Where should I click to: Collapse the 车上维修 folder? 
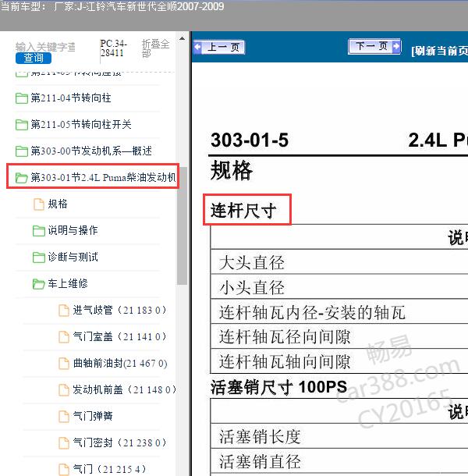click(x=68, y=283)
